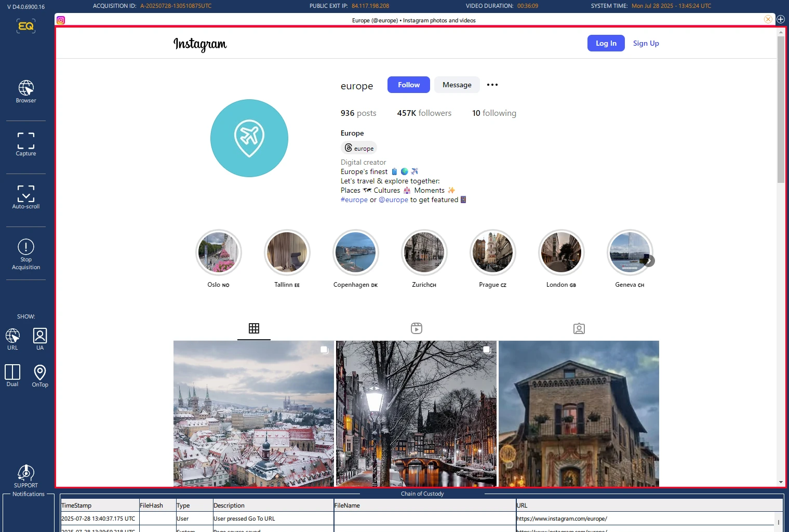789x532 pixels.
Task: Click the acquisition ID value
Action: coord(176,6)
